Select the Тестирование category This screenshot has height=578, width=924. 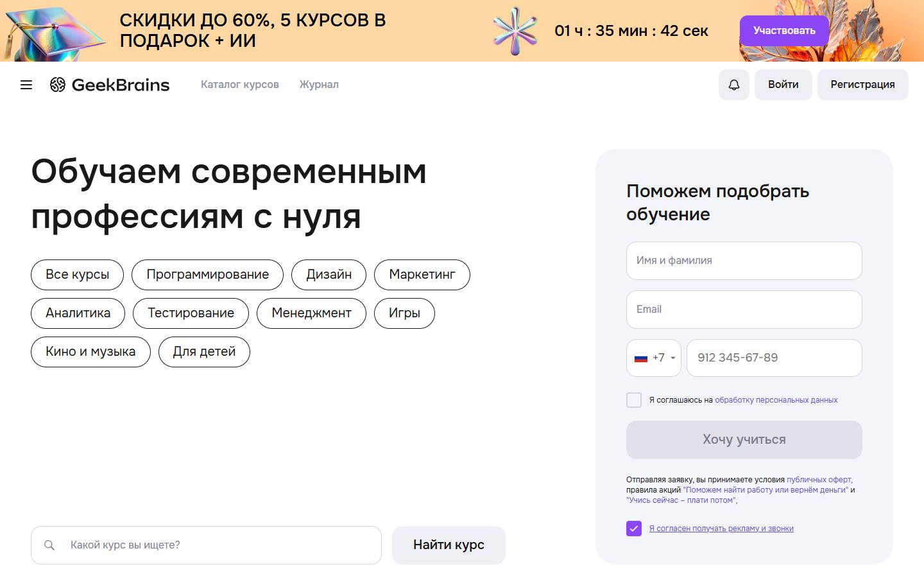[191, 313]
